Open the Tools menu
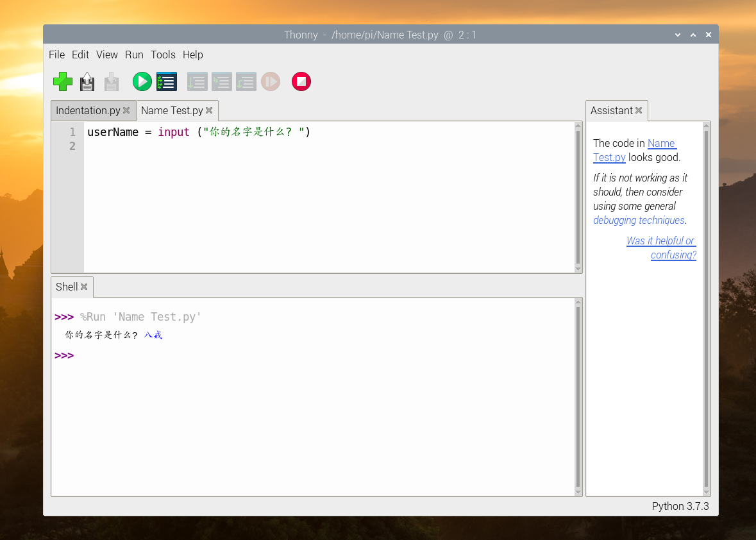Viewport: 756px width, 540px height. click(x=163, y=55)
